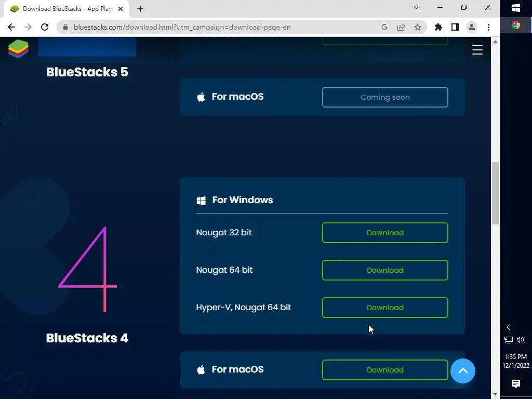
Task: Open the tab search dropdown arrow
Action: pyautogui.click(x=416, y=7)
